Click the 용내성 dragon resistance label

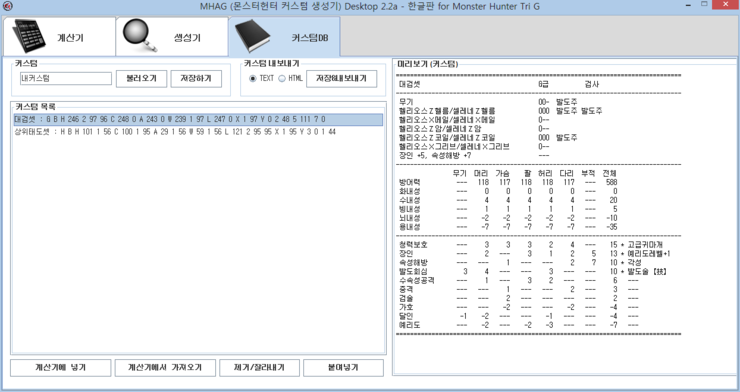click(409, 227)
